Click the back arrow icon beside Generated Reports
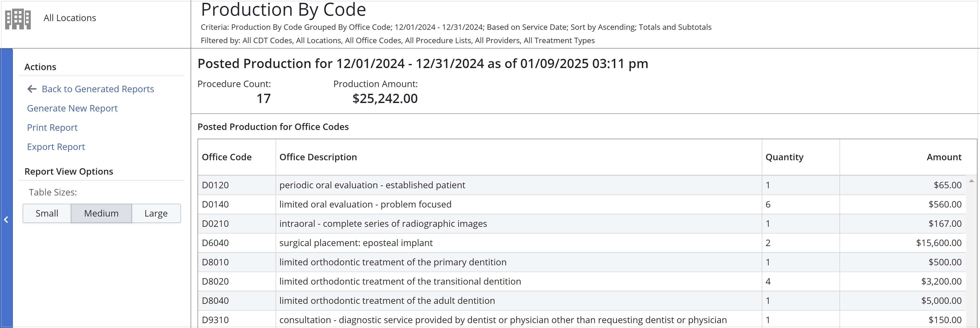Image resolution: width=980 pixels, height=328 pixels. pos(32,89)
